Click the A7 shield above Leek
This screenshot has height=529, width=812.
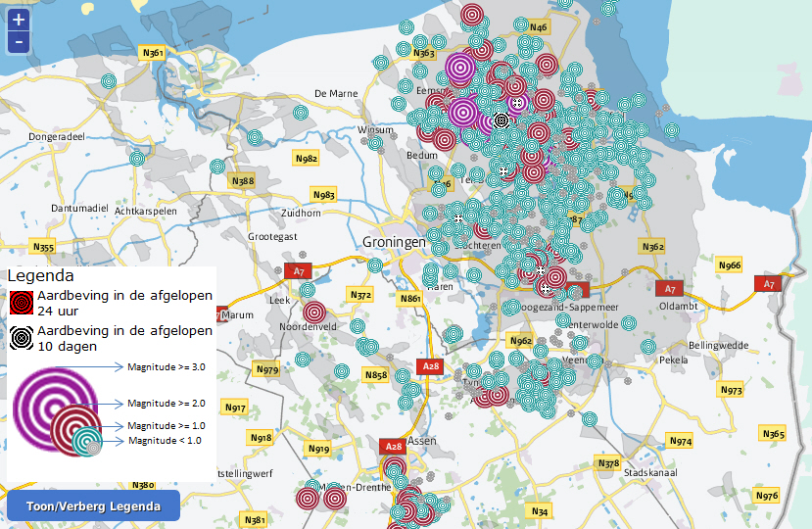click(x=300, y=271)
